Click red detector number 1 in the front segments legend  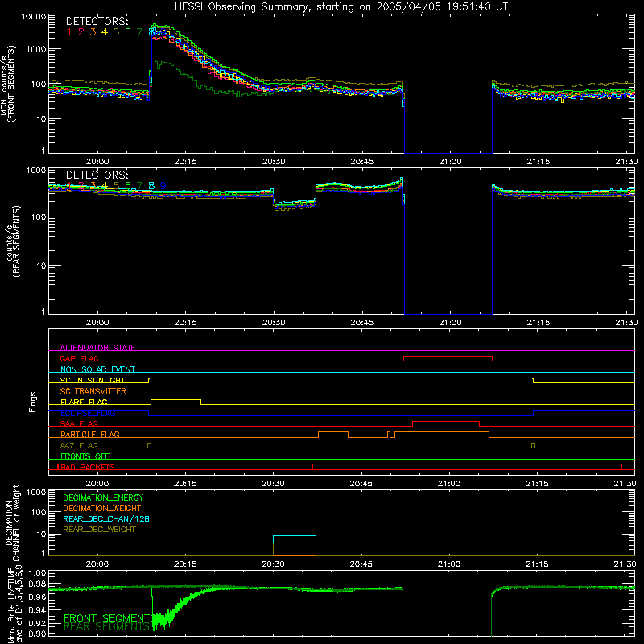[69, 32]
